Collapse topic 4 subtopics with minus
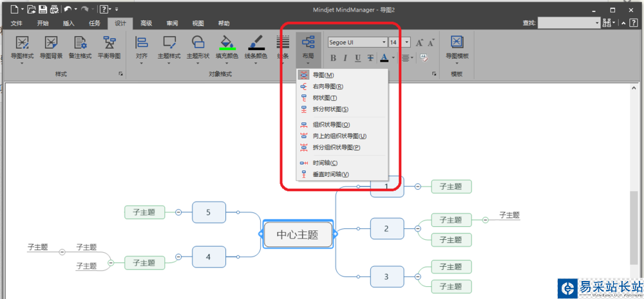This screenshot has height=299, width=644. (178, 257)
